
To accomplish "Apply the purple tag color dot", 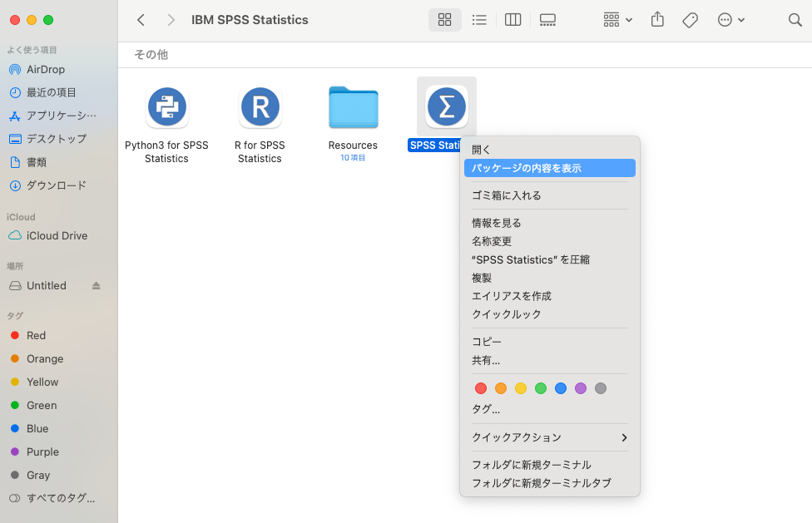I will click(x=581, y=388).
